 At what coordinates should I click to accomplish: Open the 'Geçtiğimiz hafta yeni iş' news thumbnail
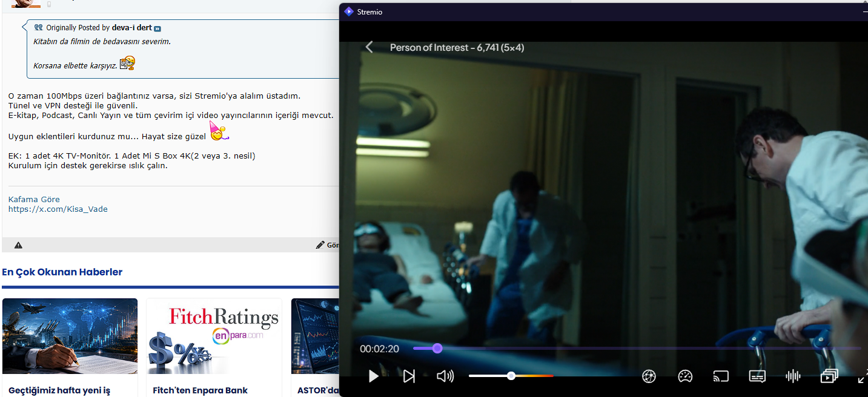pos(70,336)
